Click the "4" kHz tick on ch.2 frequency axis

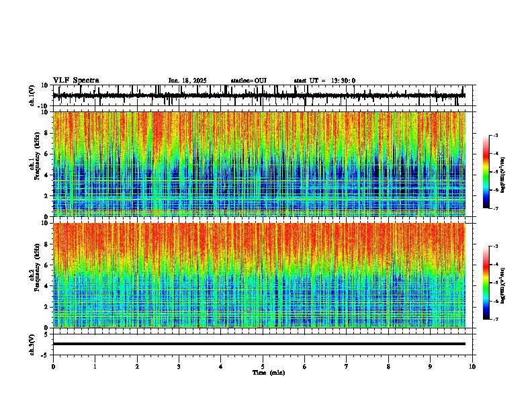(x=47, y=286)
